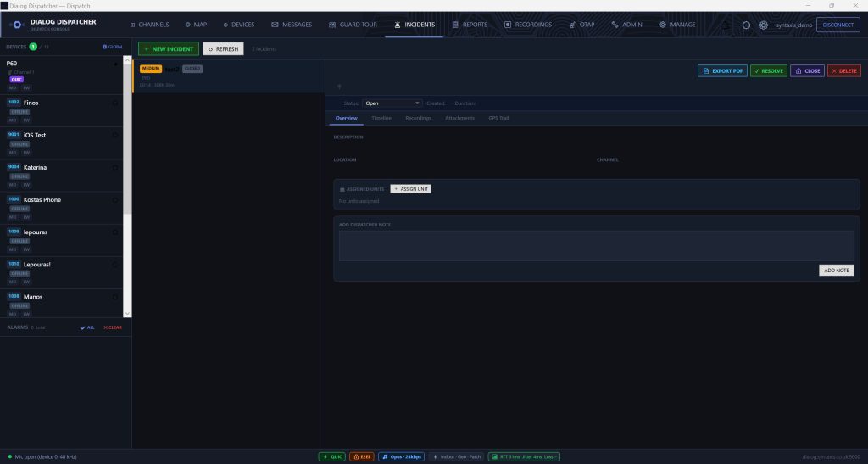Image resolution: width=868 pixels, height=464 pixels.
Task: Open the Status dropdown showing Open
Action: [392, 103]
